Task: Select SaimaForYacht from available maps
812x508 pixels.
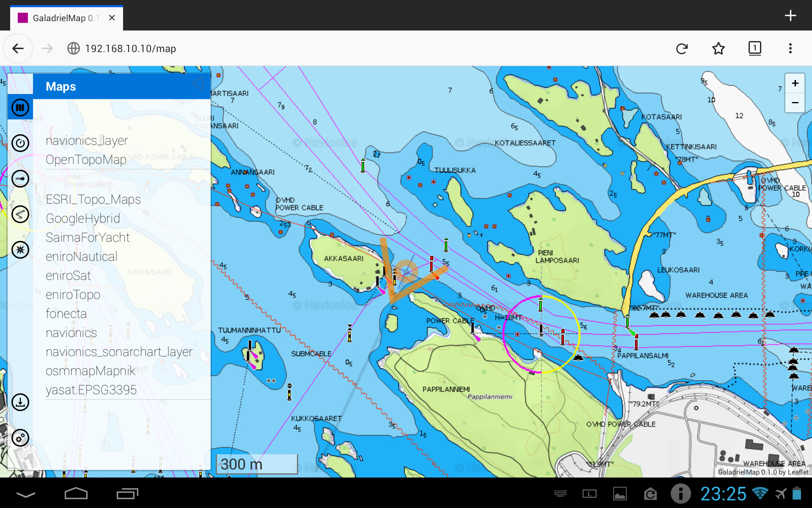Action: pos(88,237)
